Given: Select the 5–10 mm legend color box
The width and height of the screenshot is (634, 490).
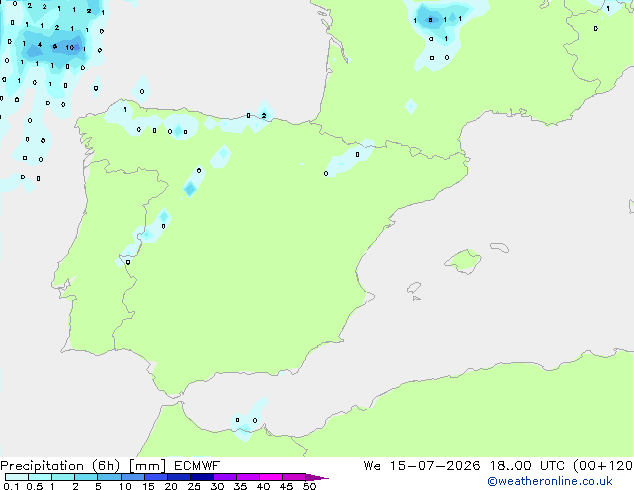Looking at the screenshot, I should [x=109, y=477].
